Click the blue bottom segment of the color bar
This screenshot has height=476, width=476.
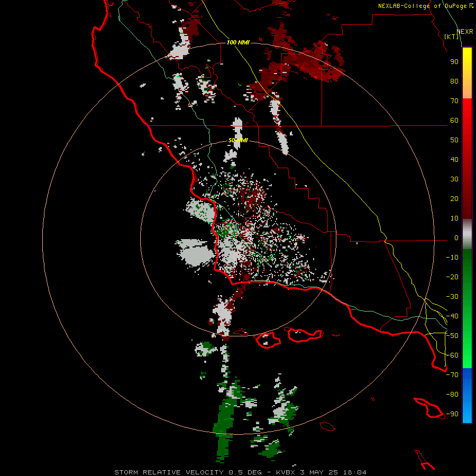click(x=467, y=396)
